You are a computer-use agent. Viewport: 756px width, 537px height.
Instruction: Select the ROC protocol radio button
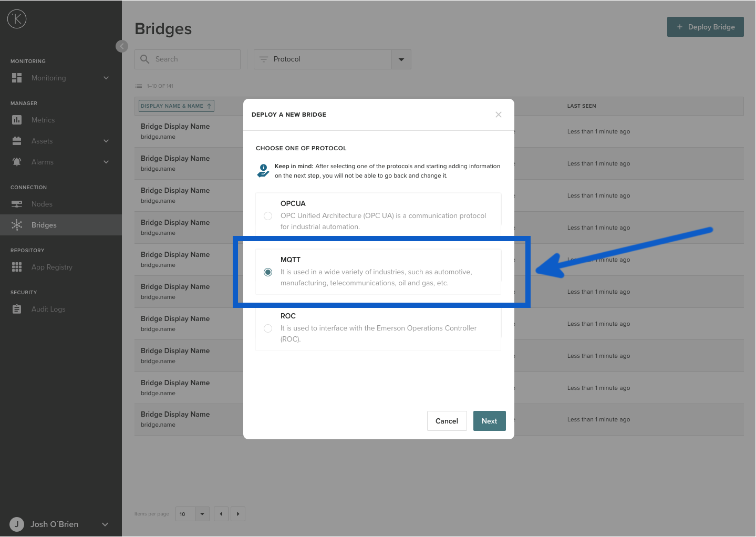pyautogui.click(x=268, y=328)
